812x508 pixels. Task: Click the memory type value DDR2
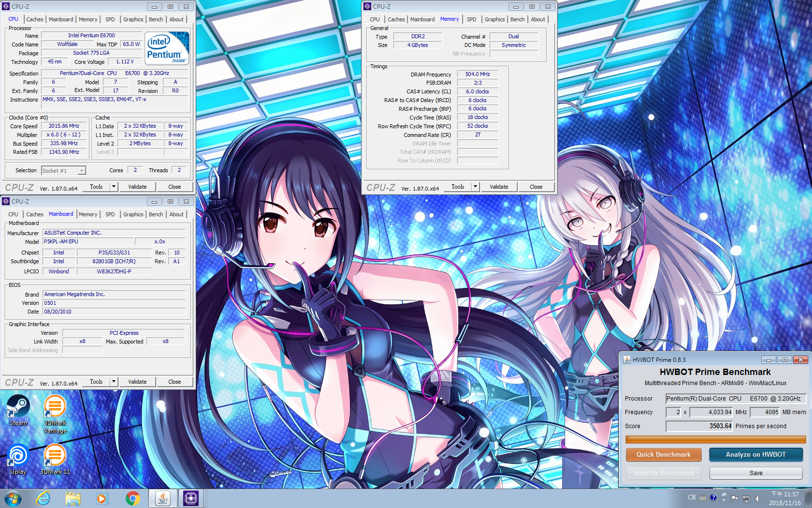(418, 37)
